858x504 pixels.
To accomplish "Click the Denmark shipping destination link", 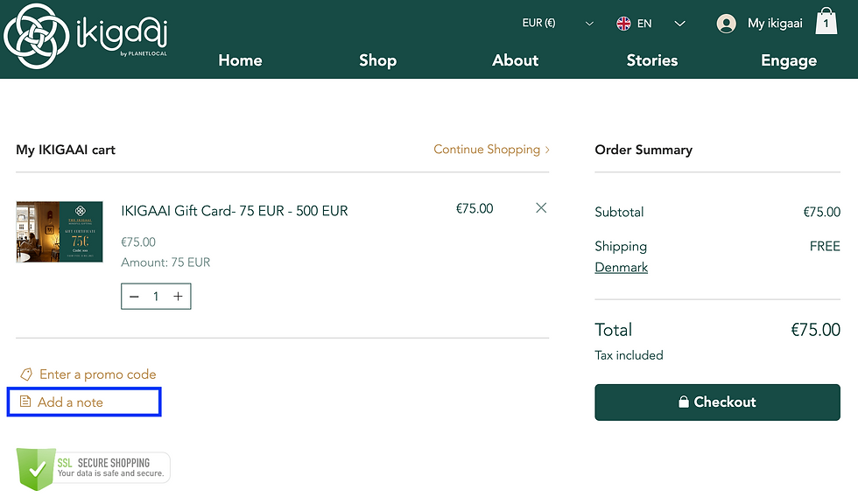I will tap(621, 267).
